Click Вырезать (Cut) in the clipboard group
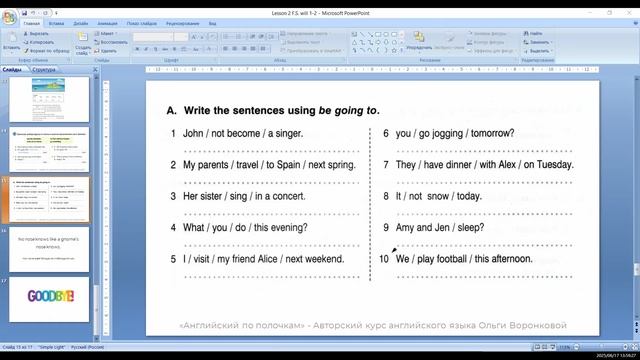640x360 pixels. click(x=36, y=34)
